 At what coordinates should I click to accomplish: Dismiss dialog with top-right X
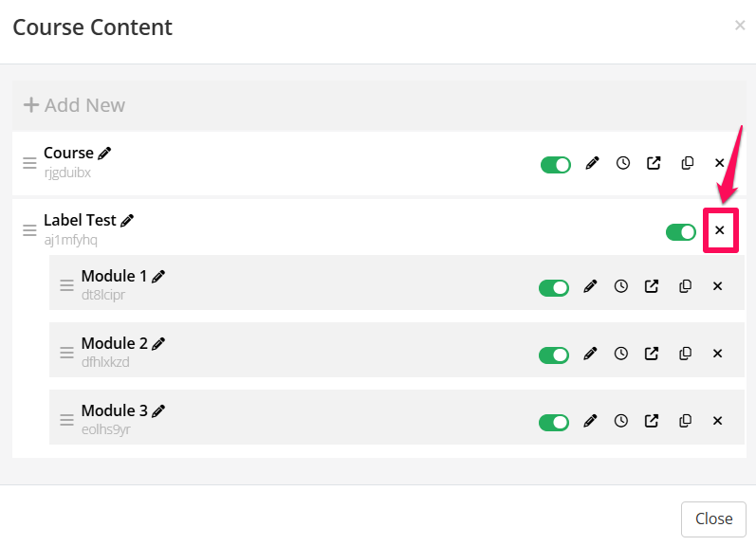tap(740, 26)
